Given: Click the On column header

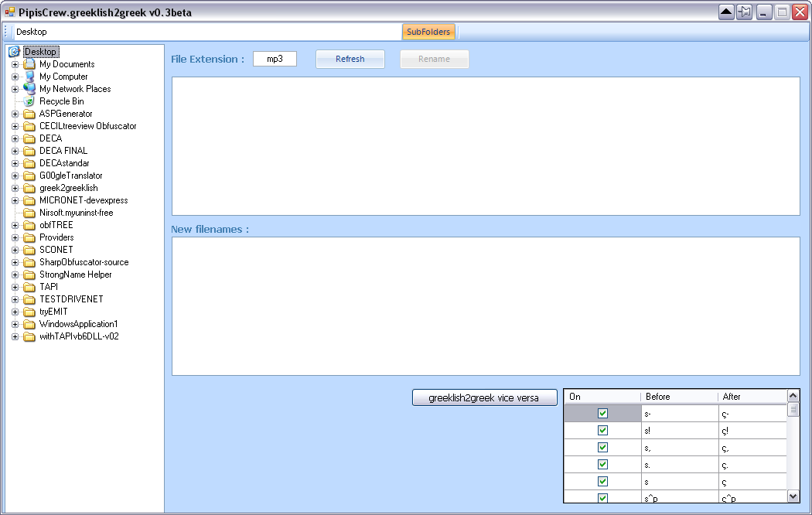Looking at the screenshot, I should [x=602, y=397].
